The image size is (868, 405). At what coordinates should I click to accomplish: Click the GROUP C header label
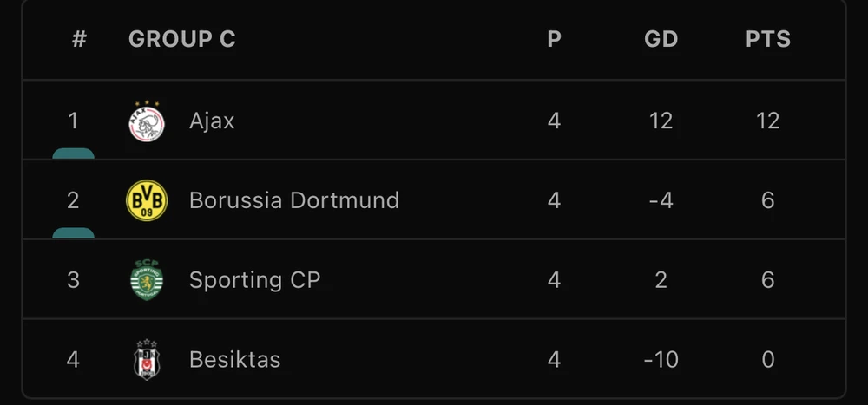coord(181,39)
